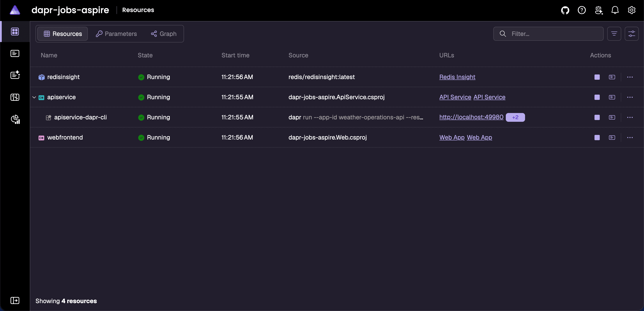
Task: Open the http://localhost:49980 link
Action: tap(471, 117)
